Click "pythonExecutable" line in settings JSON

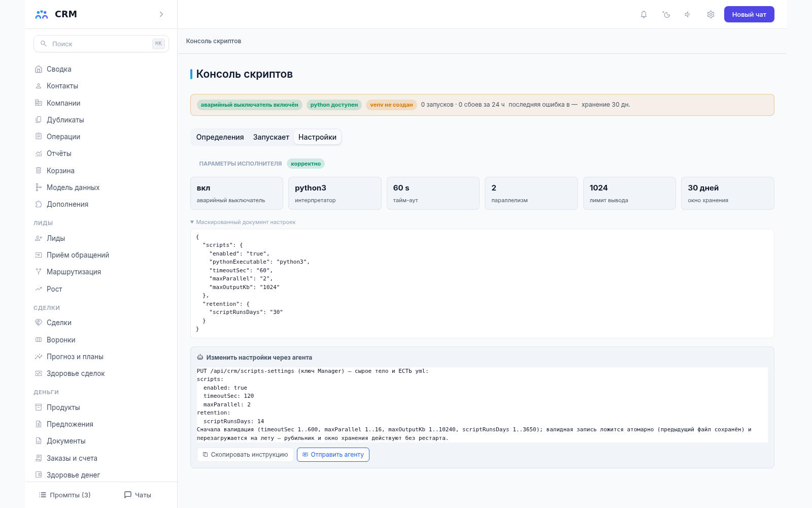click(259, 262)
